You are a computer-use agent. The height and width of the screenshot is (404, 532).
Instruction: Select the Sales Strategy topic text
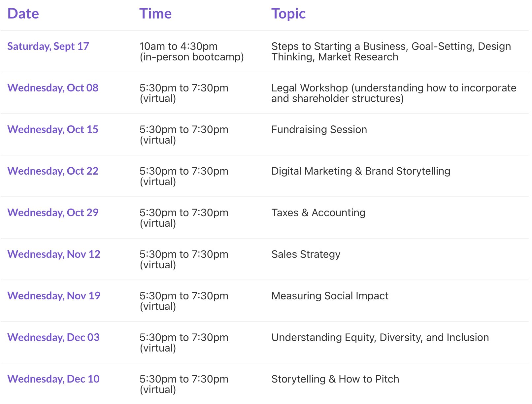coord(306,254)
